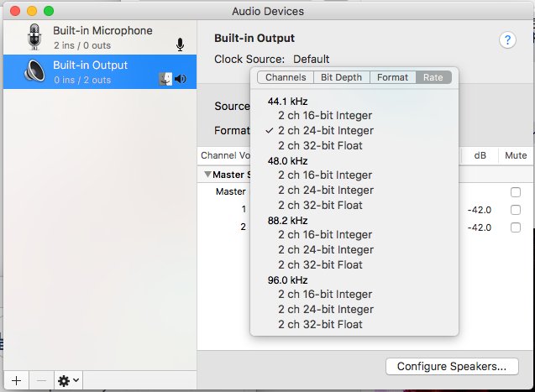This screenshot has height=392, width=535.
Task: Click the Finder badge on Built-in Output
Action: coord(165,79)
